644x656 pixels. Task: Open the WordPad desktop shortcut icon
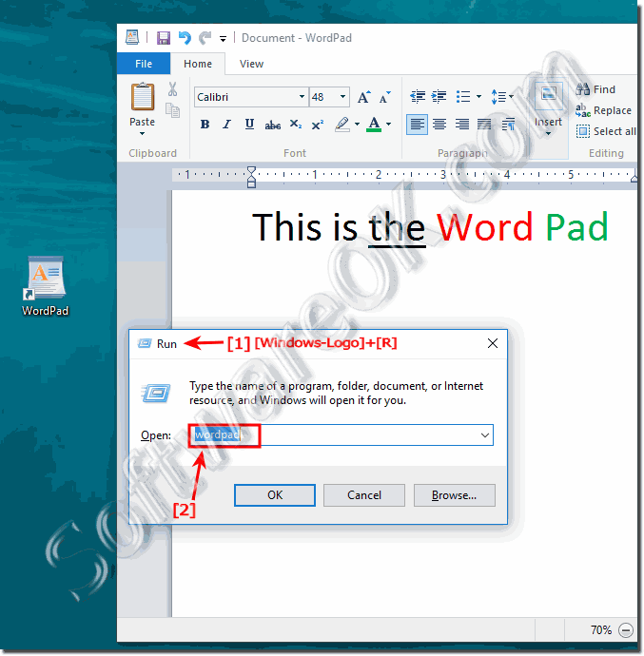[x=46, y=287]
